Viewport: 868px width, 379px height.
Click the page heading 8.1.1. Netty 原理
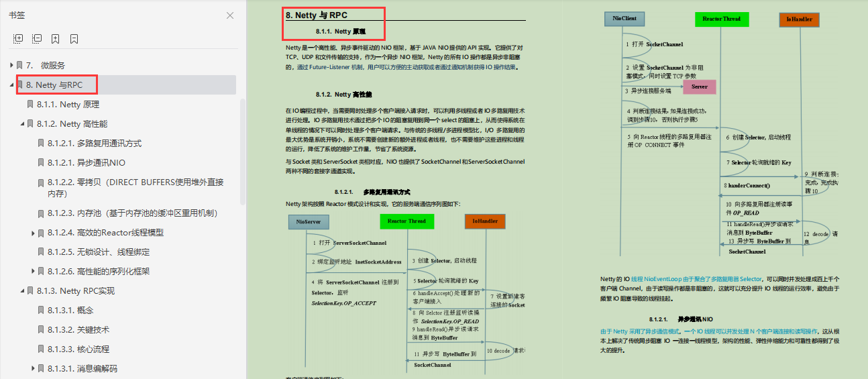coord(340,32)
